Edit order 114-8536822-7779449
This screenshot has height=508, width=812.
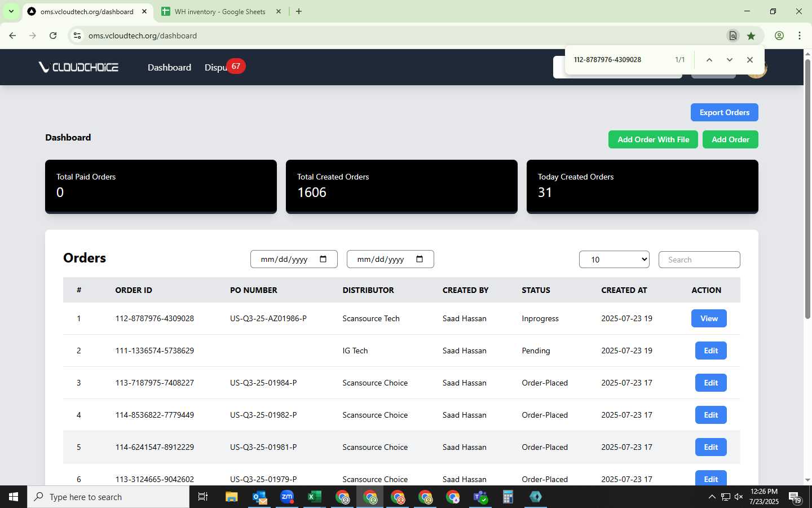710,415
